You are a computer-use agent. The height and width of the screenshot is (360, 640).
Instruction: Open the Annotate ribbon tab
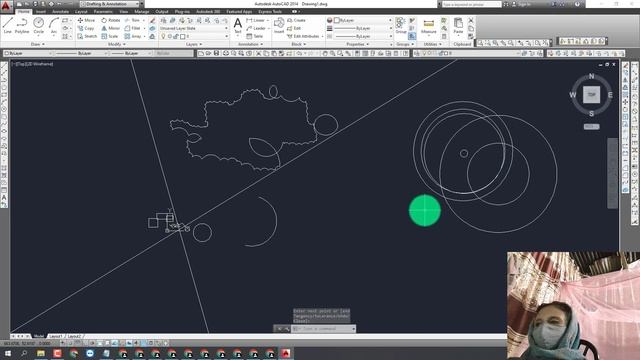coord(60,11)
